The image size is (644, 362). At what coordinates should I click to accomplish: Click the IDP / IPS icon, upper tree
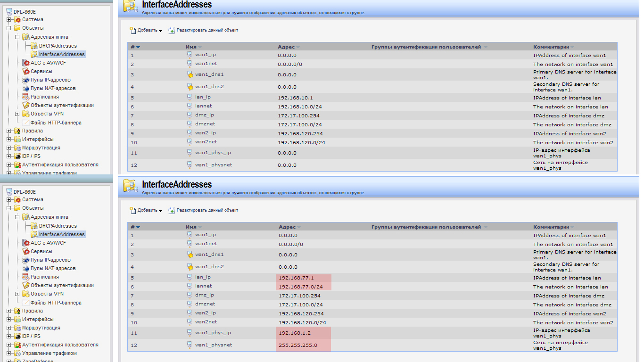point(17,156)
